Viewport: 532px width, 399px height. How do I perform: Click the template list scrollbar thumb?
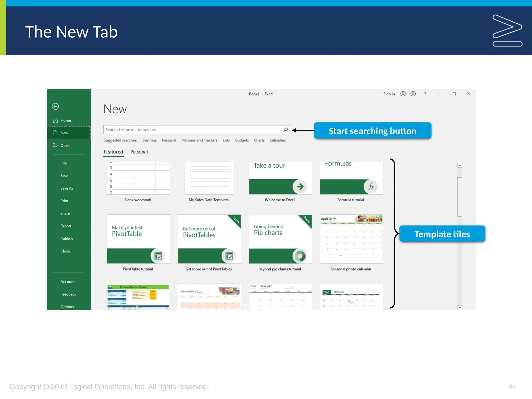pos(460,197)
